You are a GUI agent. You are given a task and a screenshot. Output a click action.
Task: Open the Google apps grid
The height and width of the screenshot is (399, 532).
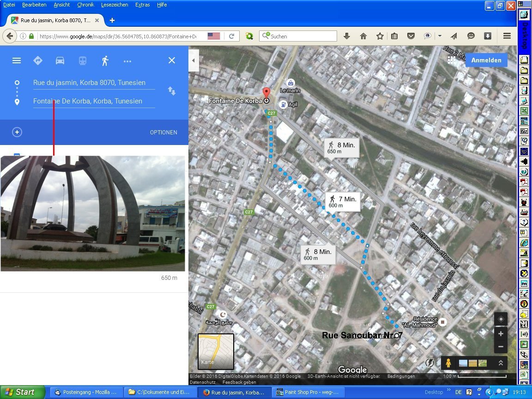point(452,60)
